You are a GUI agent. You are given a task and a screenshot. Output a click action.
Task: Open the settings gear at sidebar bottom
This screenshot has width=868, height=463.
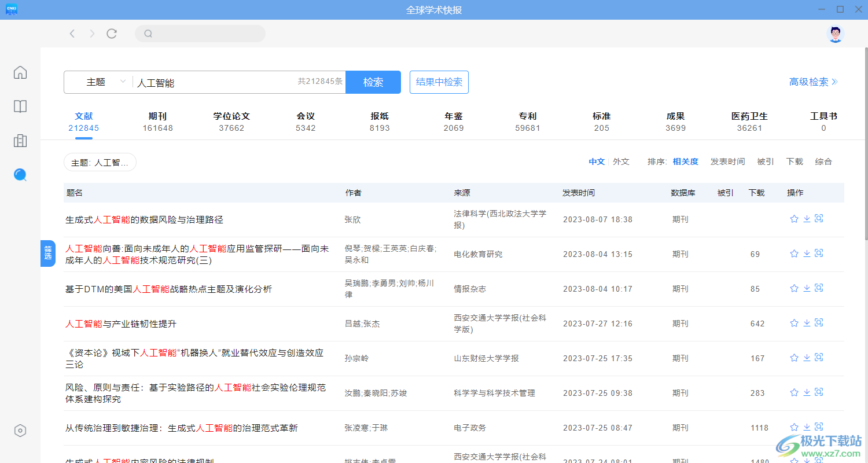point(20,430)
